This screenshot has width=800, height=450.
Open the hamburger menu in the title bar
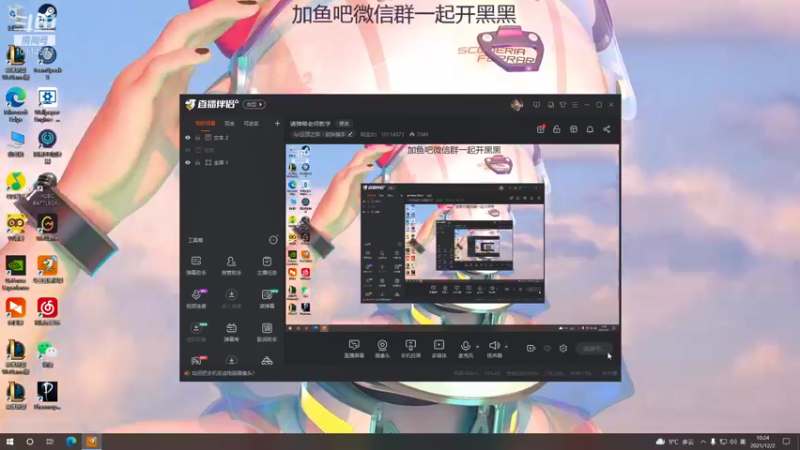(x=575, y=105)
